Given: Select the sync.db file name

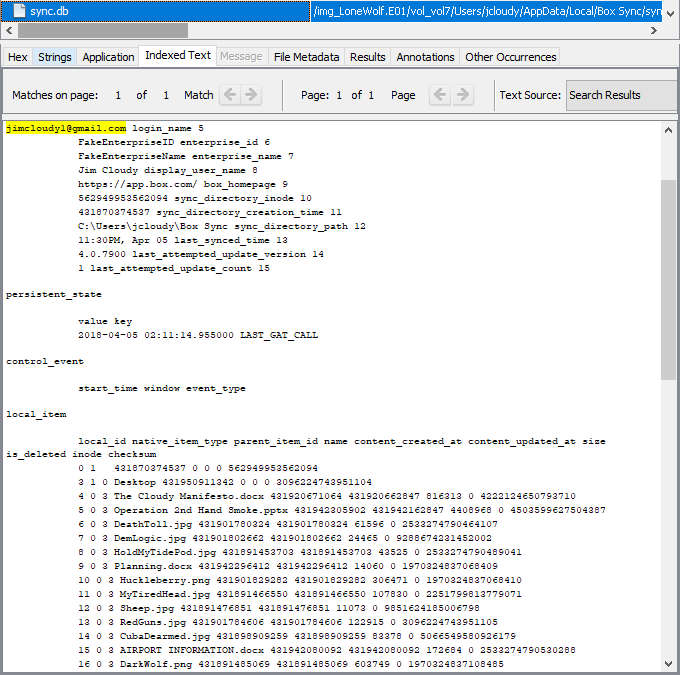Looking at the screenshot, I should [49, 11].
